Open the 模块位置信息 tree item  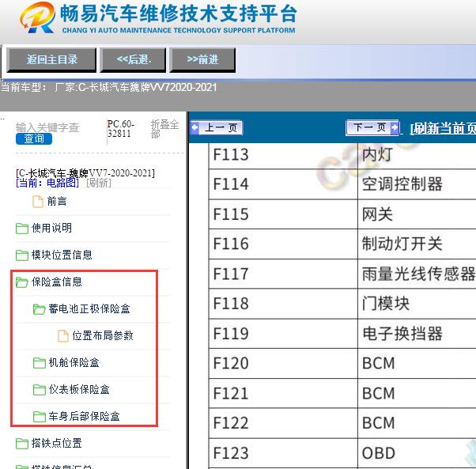62,255
